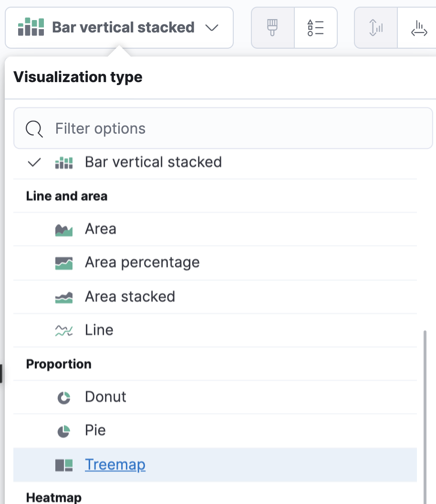Click the Area percentage icon

[64, 263]
